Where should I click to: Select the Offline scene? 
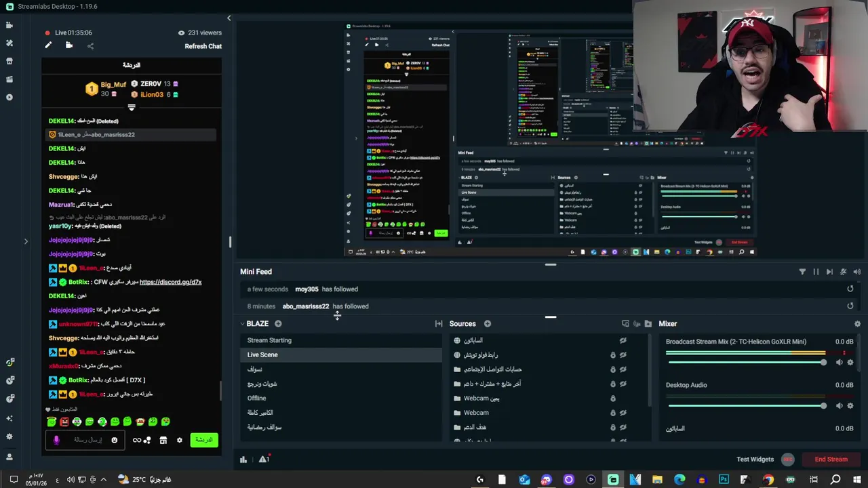click(x=342, y=398)
